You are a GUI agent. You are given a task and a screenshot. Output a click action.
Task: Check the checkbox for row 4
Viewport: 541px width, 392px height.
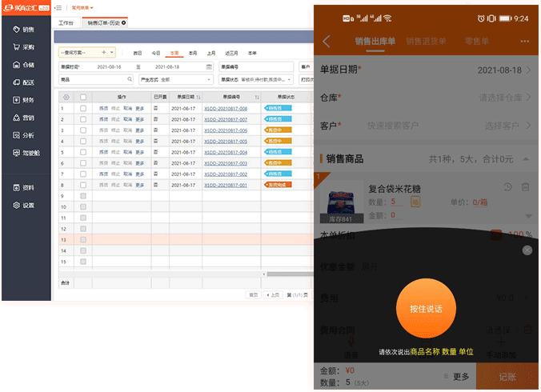click(82, 141)
